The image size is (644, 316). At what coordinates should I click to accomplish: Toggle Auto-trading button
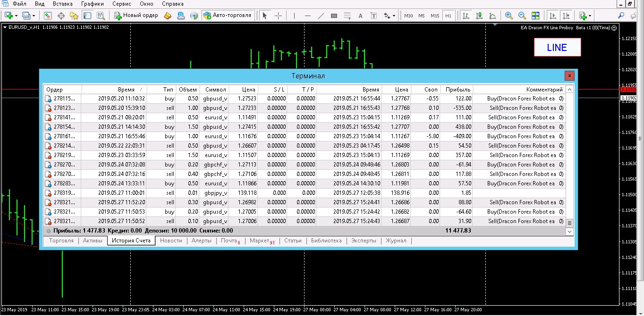[227, 16]
